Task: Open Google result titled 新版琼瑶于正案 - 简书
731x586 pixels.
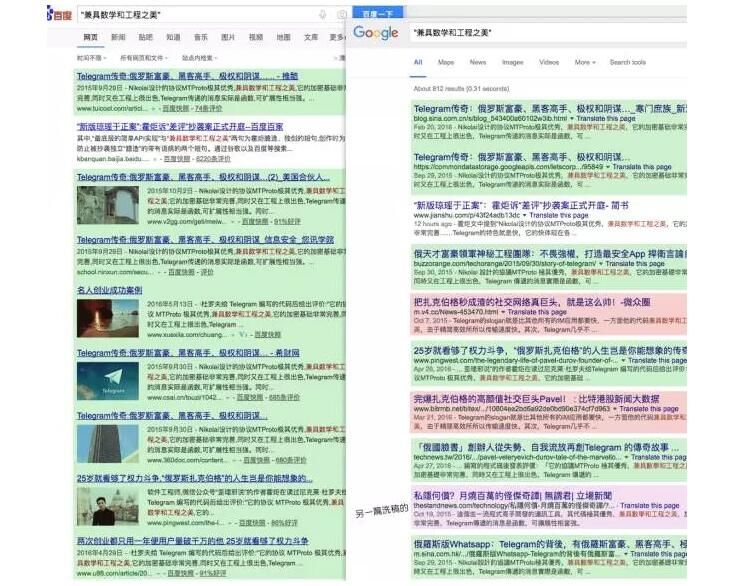Action: 521,206
